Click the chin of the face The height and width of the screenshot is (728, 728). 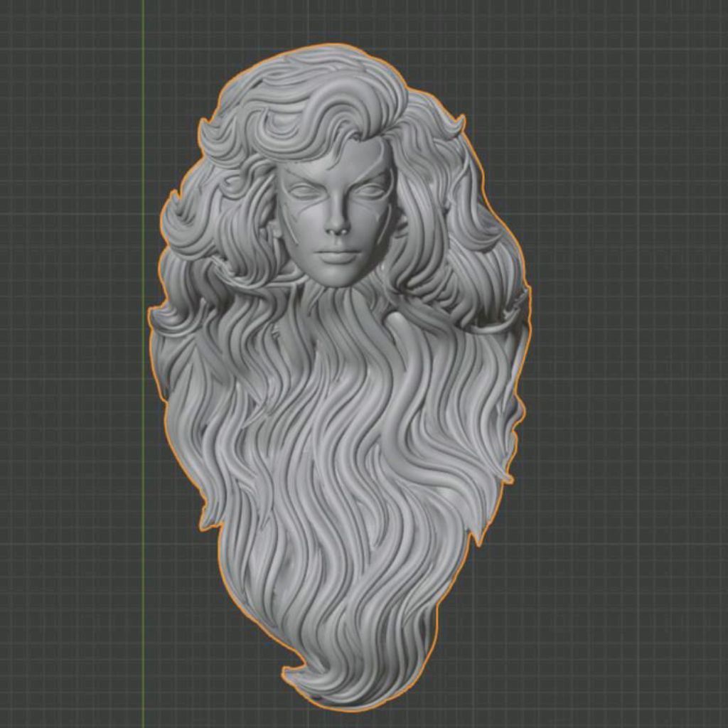(338, 277)
